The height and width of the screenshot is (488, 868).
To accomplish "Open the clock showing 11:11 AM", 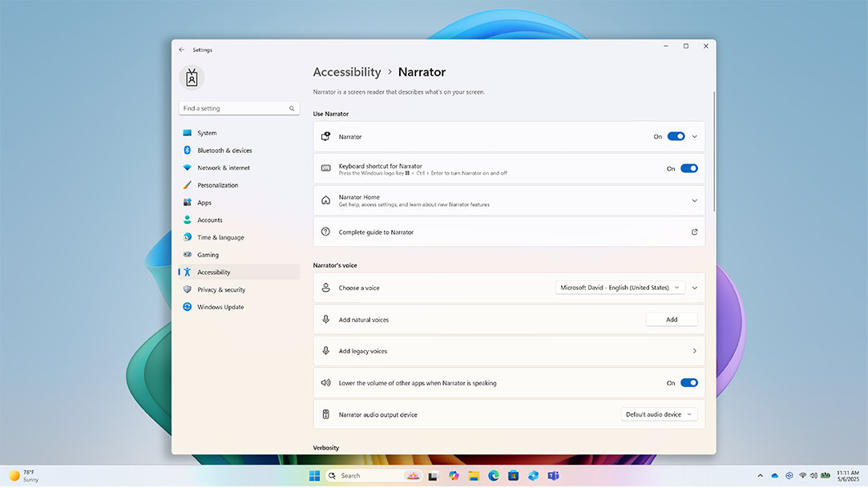I will click(x=847, y=476).
